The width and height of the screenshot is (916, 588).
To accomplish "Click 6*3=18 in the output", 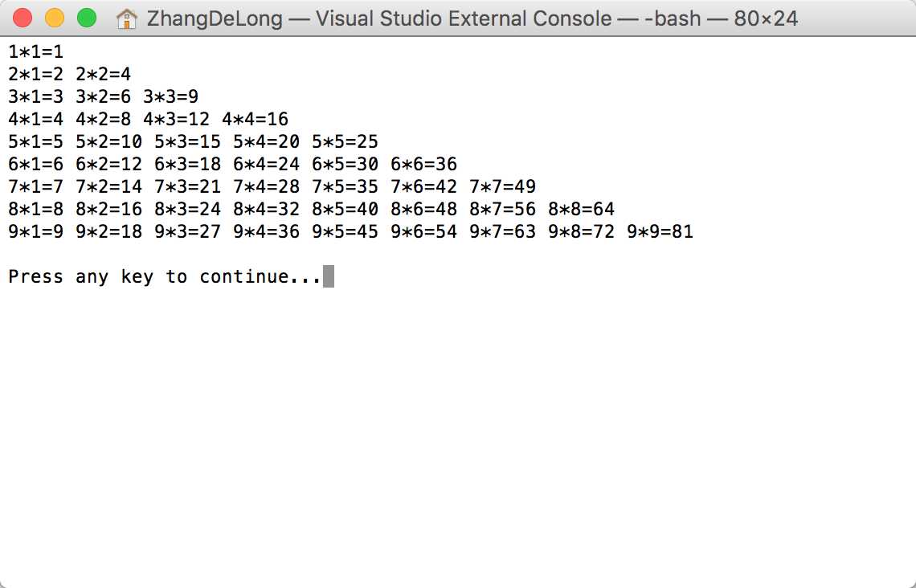I will [187, 164].
